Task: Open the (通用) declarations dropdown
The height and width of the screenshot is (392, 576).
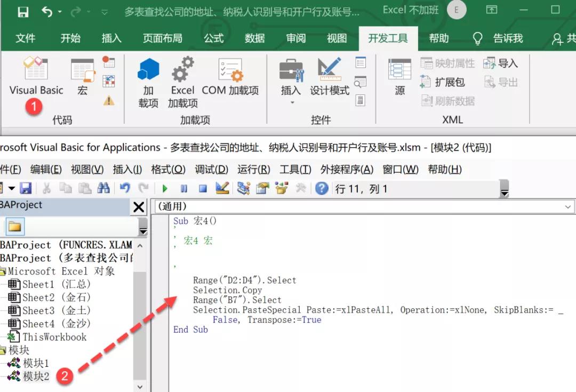Action: click(x=567, y=206)
